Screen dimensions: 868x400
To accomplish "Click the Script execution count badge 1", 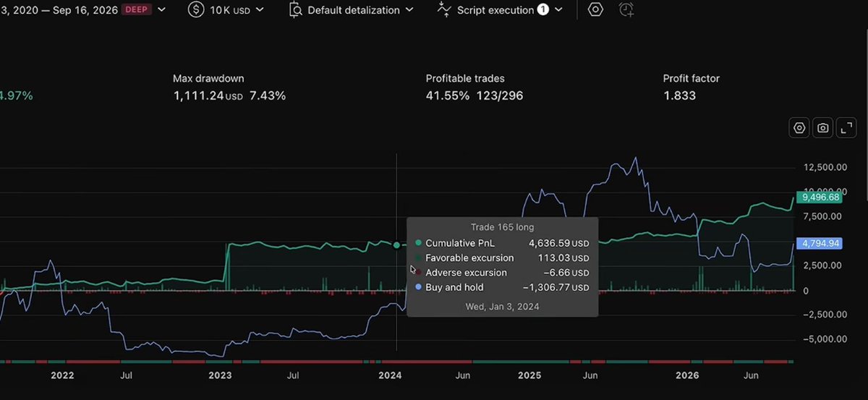I will (x=542, y=10).
